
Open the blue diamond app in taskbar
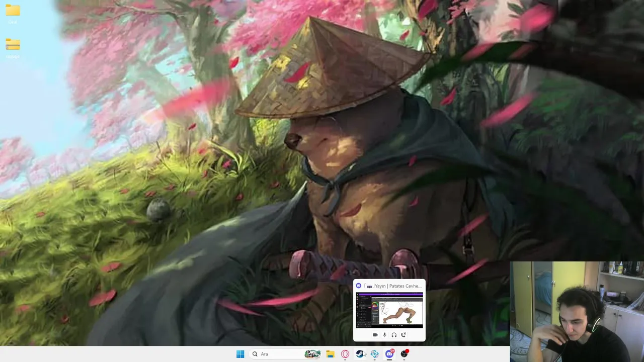374,354
